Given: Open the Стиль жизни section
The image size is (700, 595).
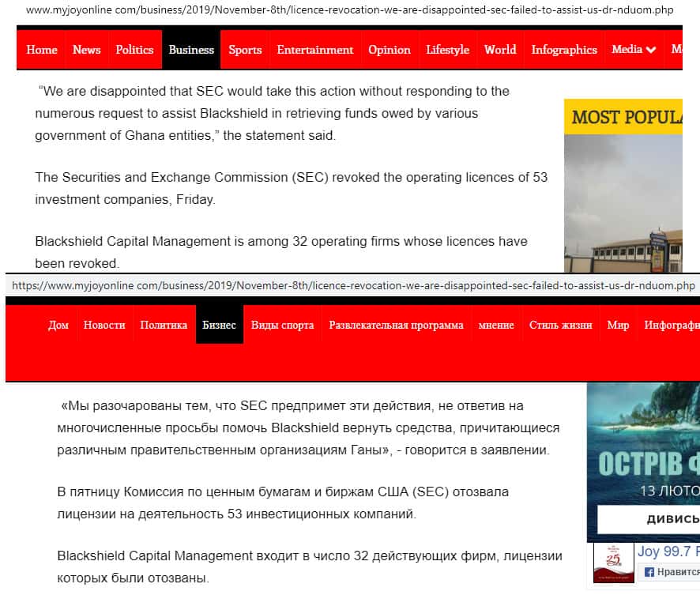Looking at the screenshot, I should coord(561,325).
